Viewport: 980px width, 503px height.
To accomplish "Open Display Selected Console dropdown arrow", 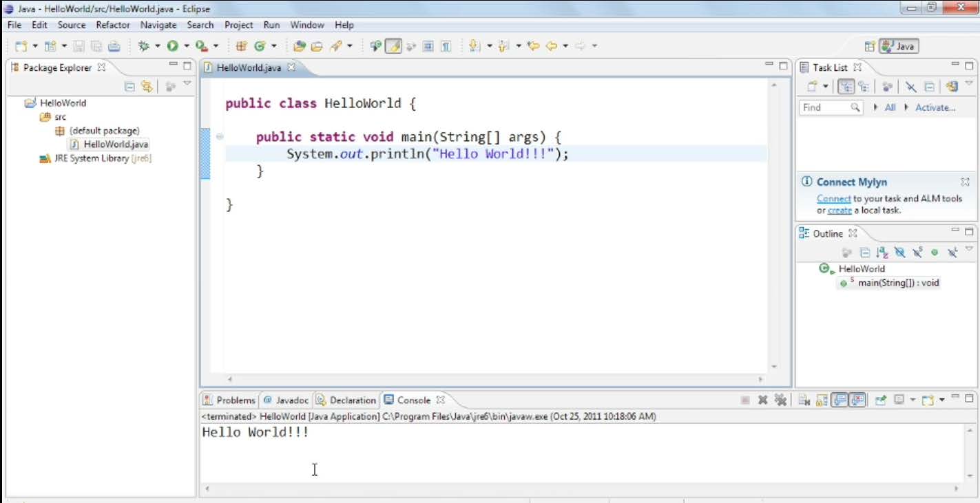I will (913, 400).
